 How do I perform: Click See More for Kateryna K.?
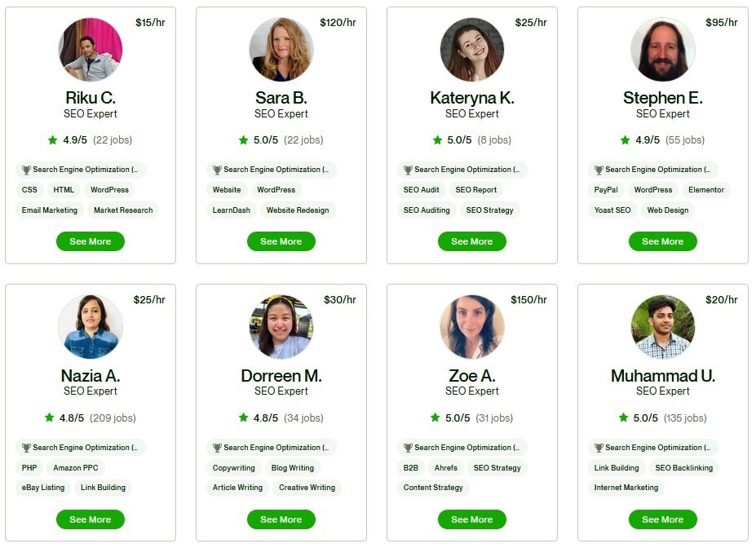pyautogui.click(x=471, y=241)
